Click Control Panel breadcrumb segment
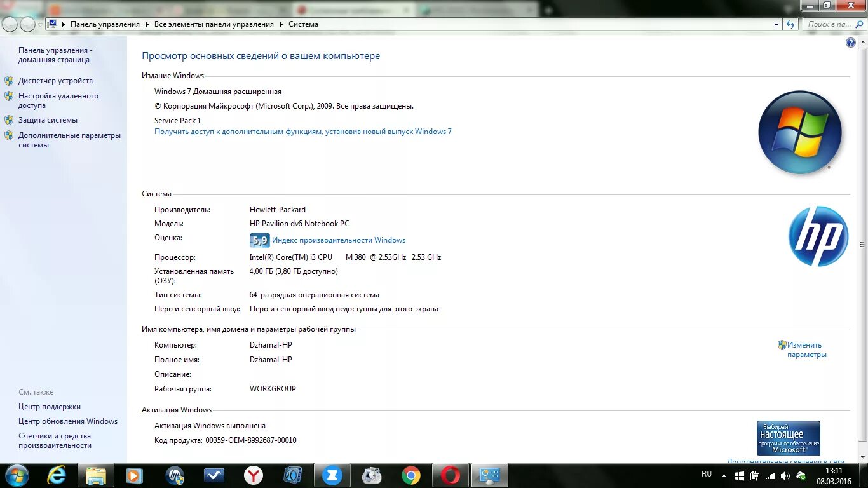The height and width of the screenshot is (488, 868). coord(105,24)
